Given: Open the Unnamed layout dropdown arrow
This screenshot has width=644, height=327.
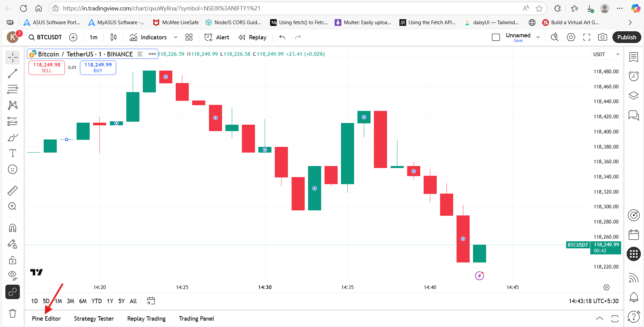Looking at the screenshot, I should click(x=538, y=37).
